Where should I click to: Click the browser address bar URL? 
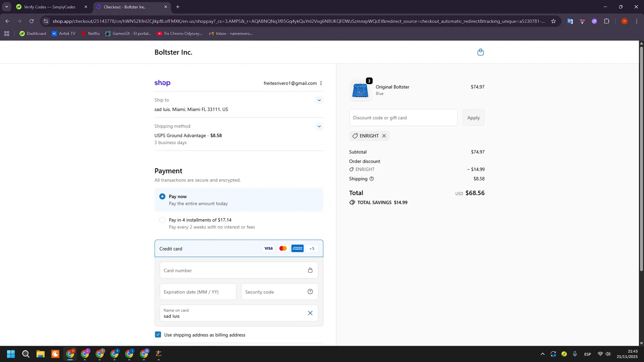(298, 21)
